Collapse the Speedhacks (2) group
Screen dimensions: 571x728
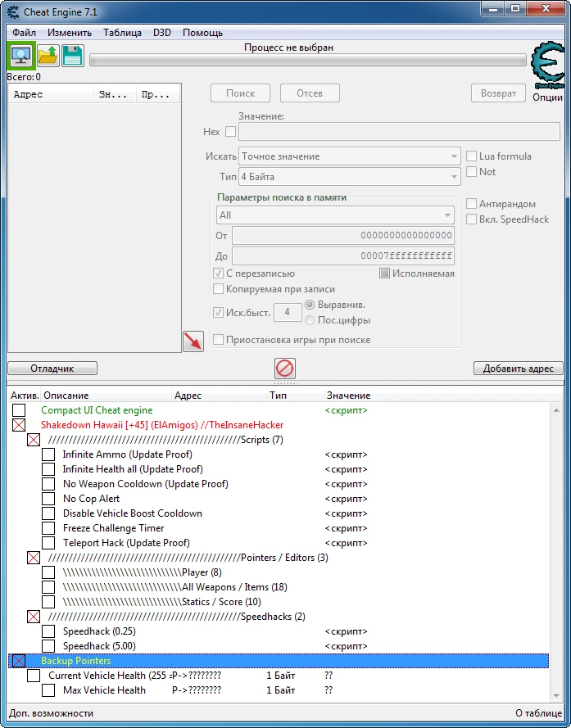pyautogui.click(x=34, y=617)
